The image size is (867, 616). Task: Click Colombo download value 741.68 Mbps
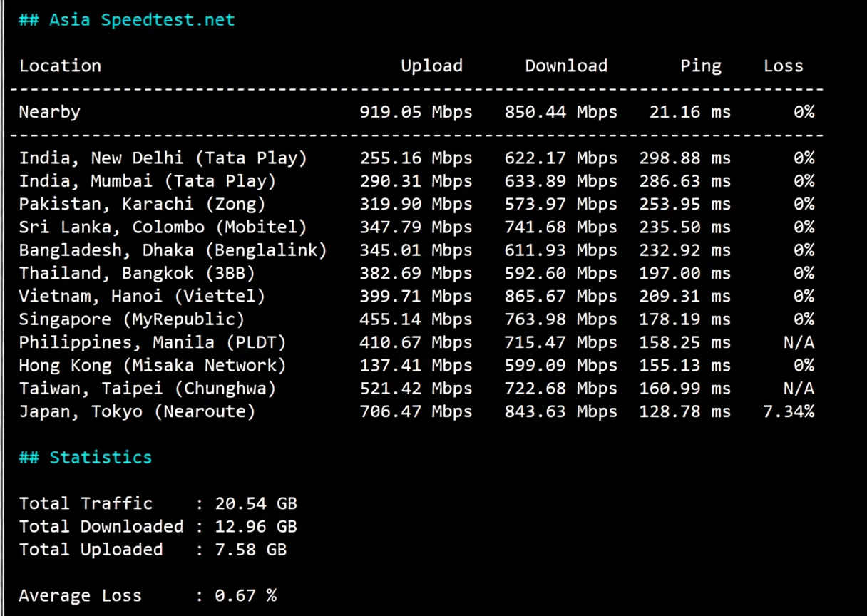tap(560, 227)
